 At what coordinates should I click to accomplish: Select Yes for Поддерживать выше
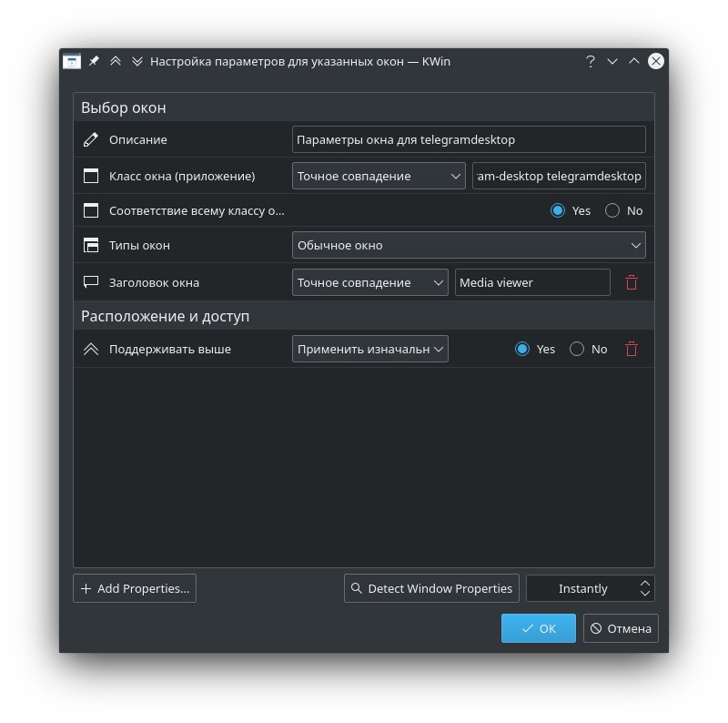(x=522, y=349)
